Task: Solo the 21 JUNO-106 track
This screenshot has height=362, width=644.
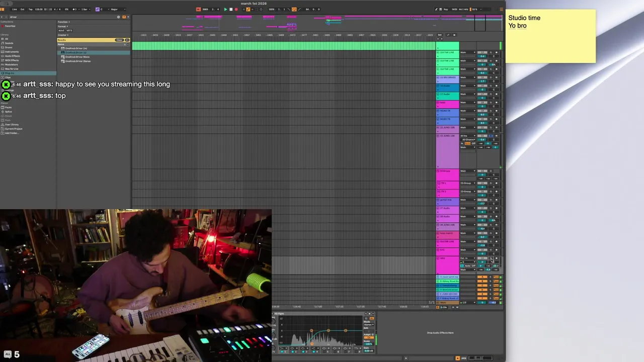Action: pos(491,127)
